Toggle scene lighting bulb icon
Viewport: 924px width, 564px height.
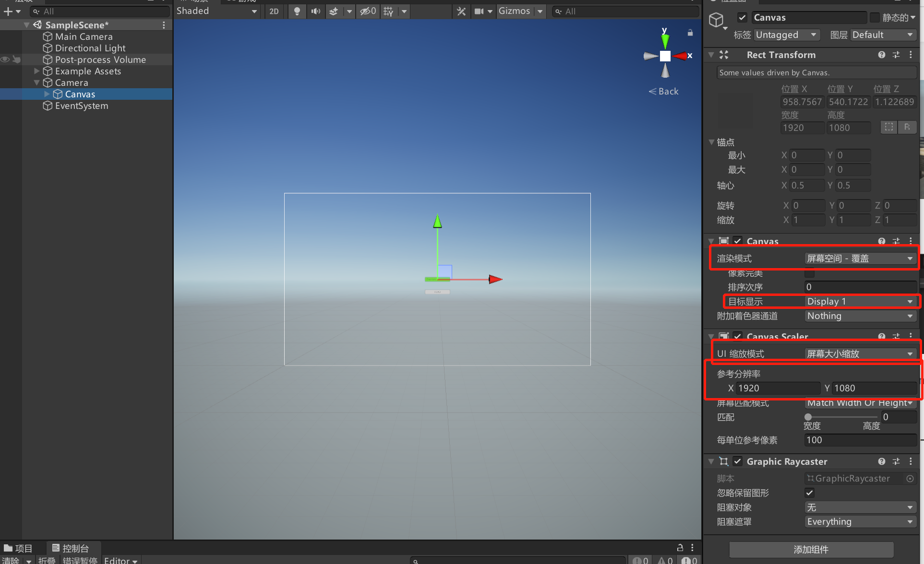[297, 11]
